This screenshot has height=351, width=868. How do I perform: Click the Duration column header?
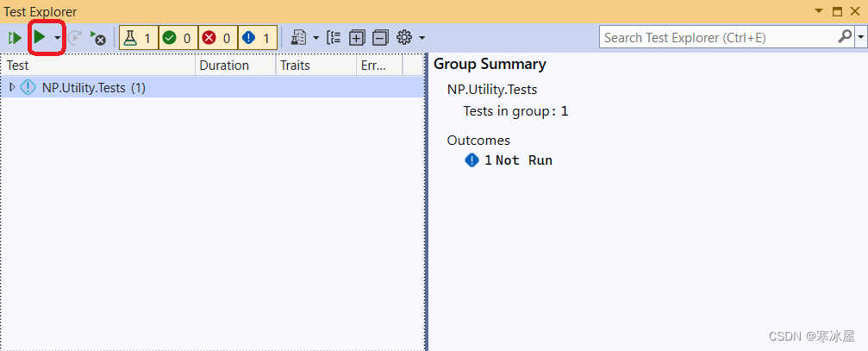pos(235,66)
